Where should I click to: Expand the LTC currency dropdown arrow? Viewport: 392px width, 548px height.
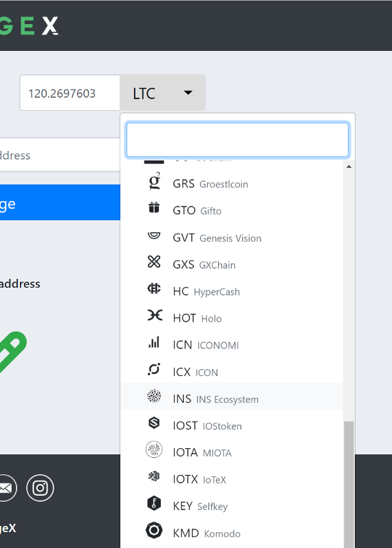tap(188, 93)
